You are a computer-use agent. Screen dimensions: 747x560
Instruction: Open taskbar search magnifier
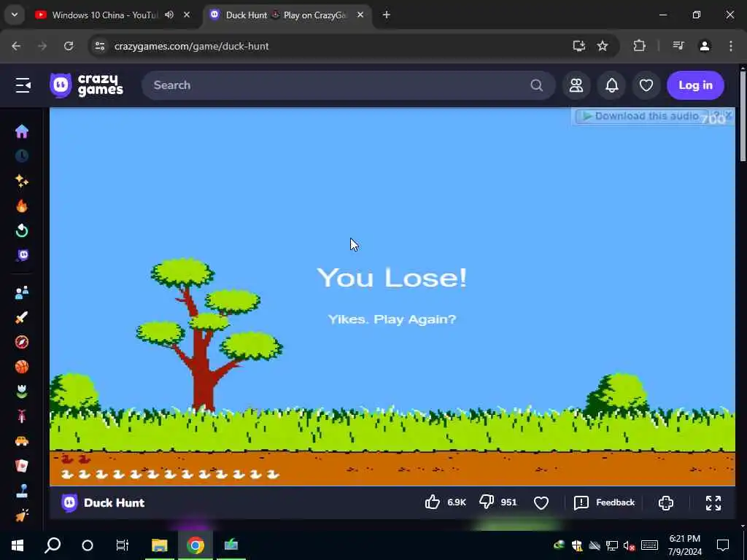[53, 545]
